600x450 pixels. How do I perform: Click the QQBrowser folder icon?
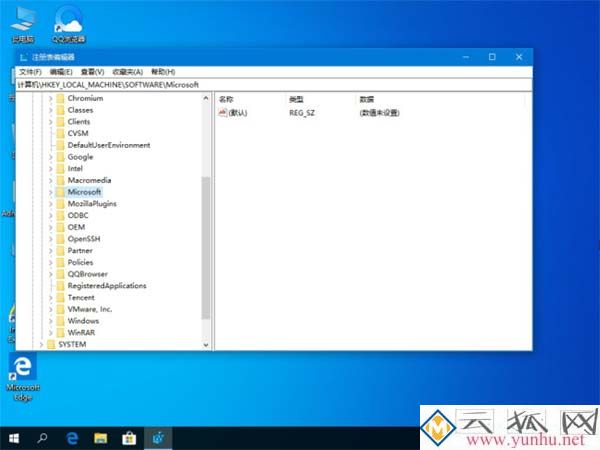(60, 274)
